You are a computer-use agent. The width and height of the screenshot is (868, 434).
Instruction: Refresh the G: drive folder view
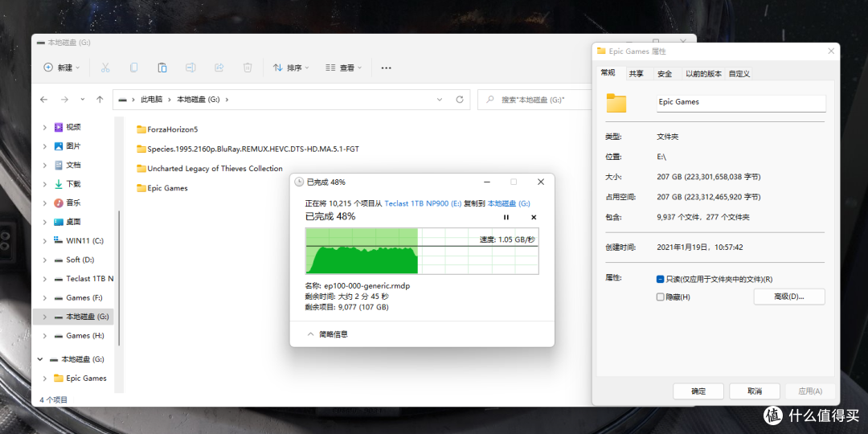[x=459, y=100]
